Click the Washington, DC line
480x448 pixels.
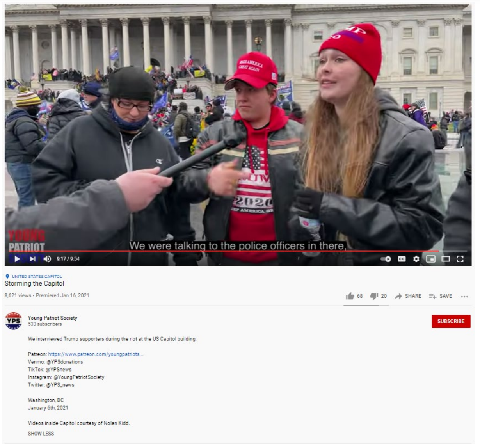46,400
